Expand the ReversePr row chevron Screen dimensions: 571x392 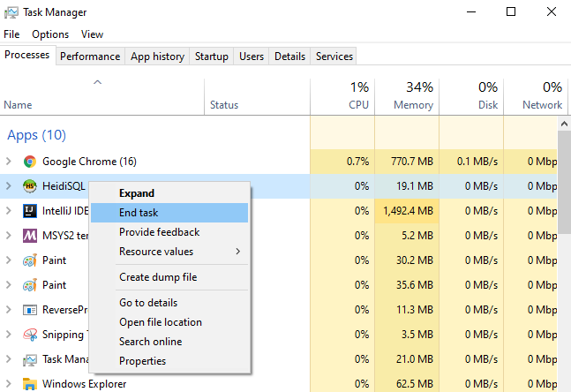[x=9, y=309]
